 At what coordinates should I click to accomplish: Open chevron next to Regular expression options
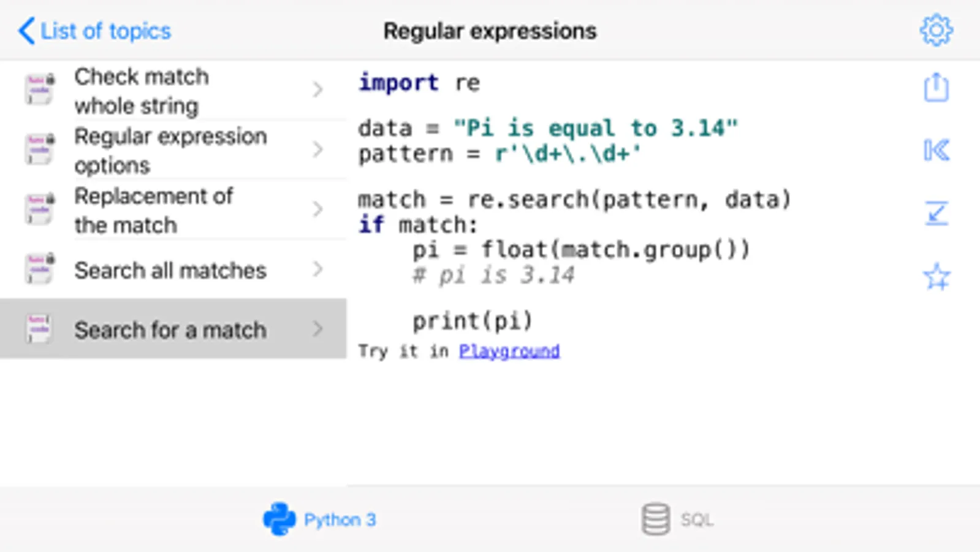tap(317, 149)
